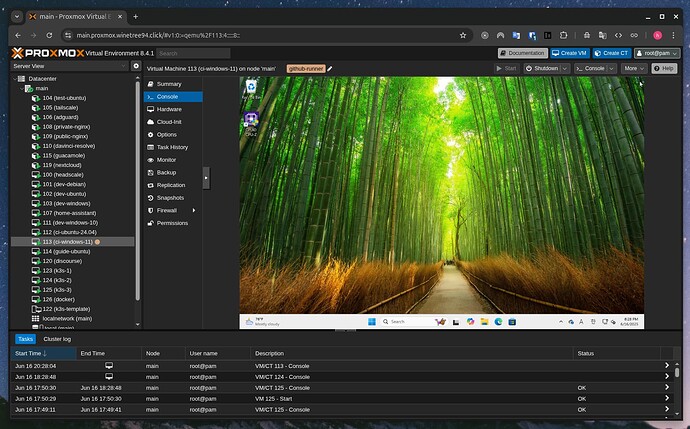Click the Proxmox search field
Viewport: 690px width, 429px height.
(193, 53)
